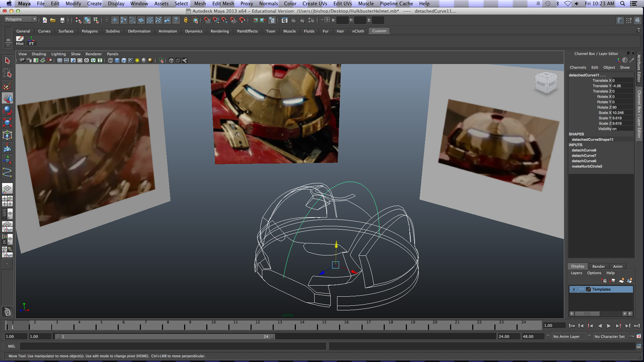The height and width of the screenshot is (362, 644).
Task: Open a scene with folder icon
Action: click(x=53, y=20)
